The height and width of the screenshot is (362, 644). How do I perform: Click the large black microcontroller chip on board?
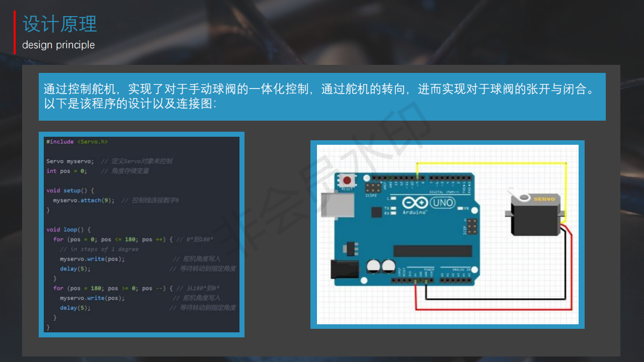point(433,250)
